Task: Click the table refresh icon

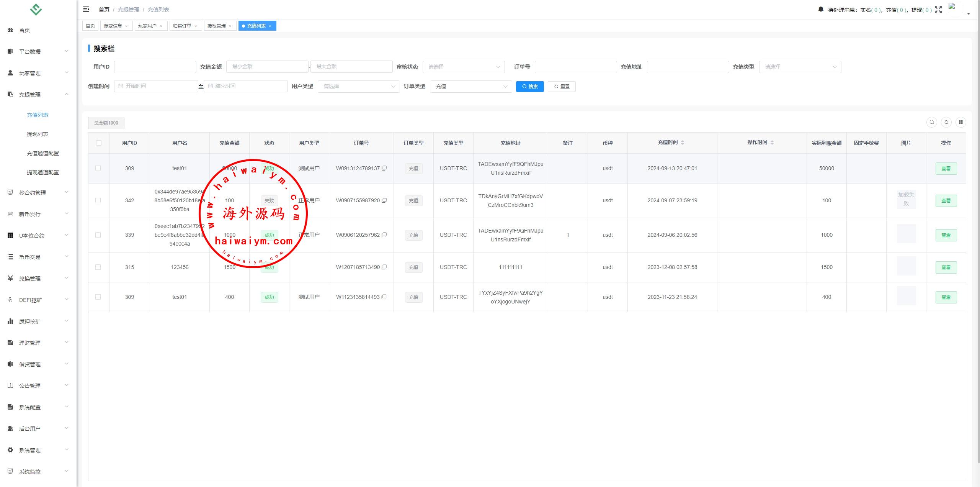Action: [946, 122]
